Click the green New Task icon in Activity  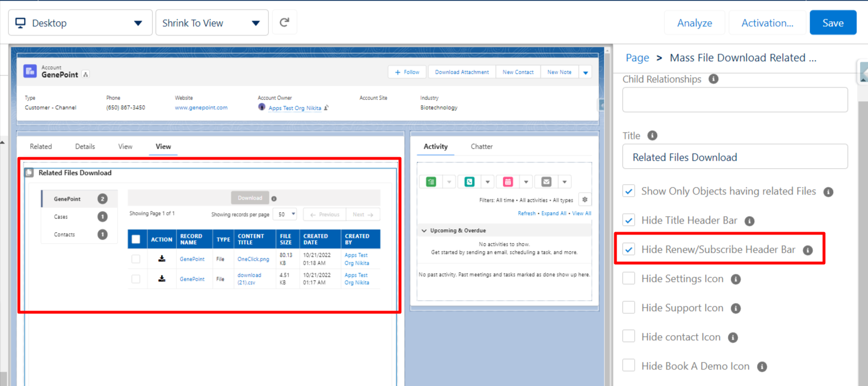click(431, 182)
